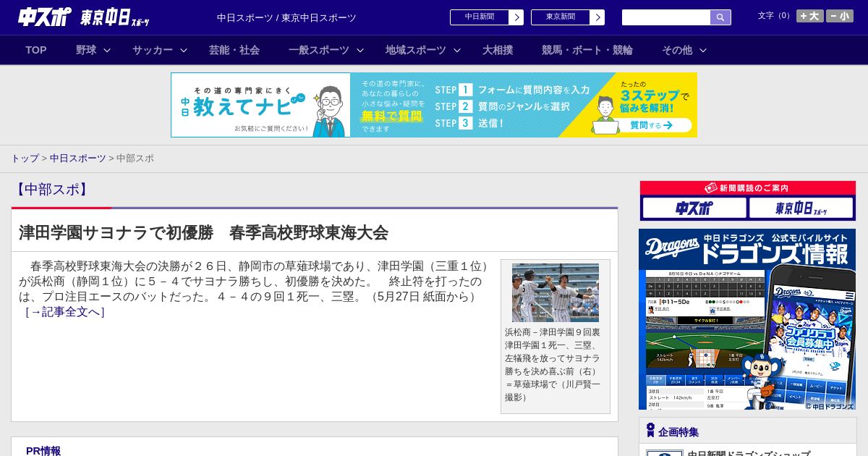
Task: Click the 新聞購読のご案内 header
Action: point(748,188)
